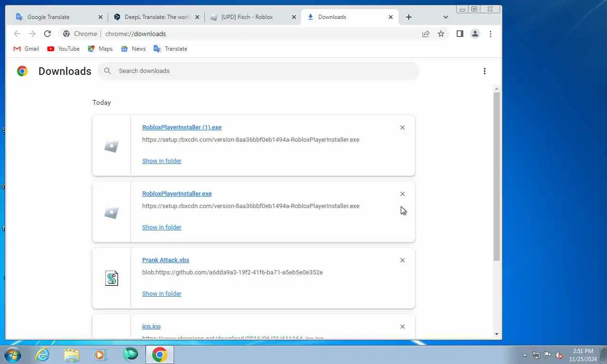Viewport: 607px width, 364px height.
Task: Click the share page icon in address bar
Action: pos(426,34)
